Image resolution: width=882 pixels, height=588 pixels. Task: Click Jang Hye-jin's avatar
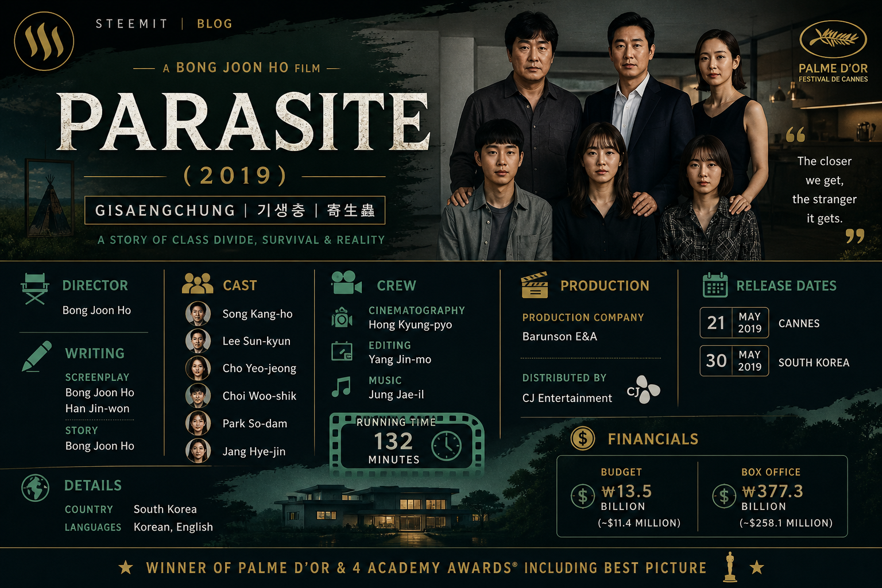click(x=198, y=451)
